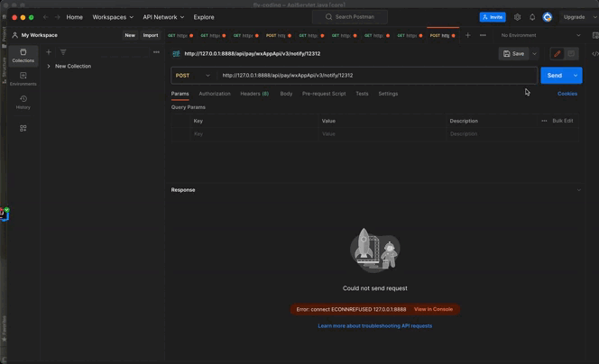Switch to the Params tab

(x=180, y=94)
